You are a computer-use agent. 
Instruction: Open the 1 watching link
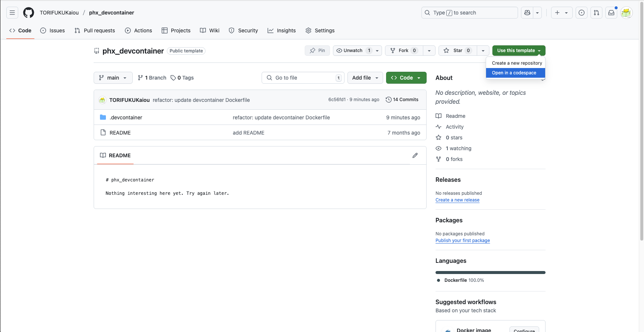(453, 148)
